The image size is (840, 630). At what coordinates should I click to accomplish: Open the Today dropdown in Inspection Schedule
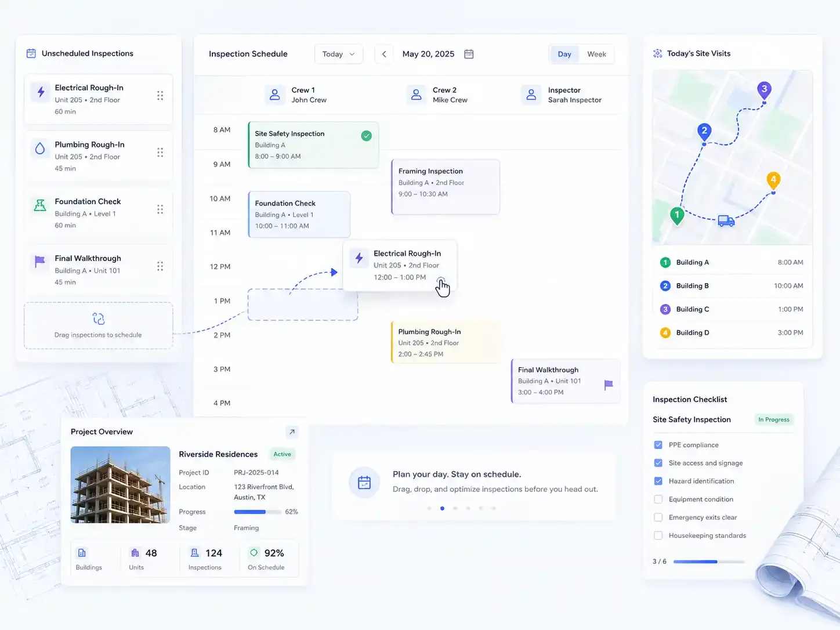[x=339, y=54]
